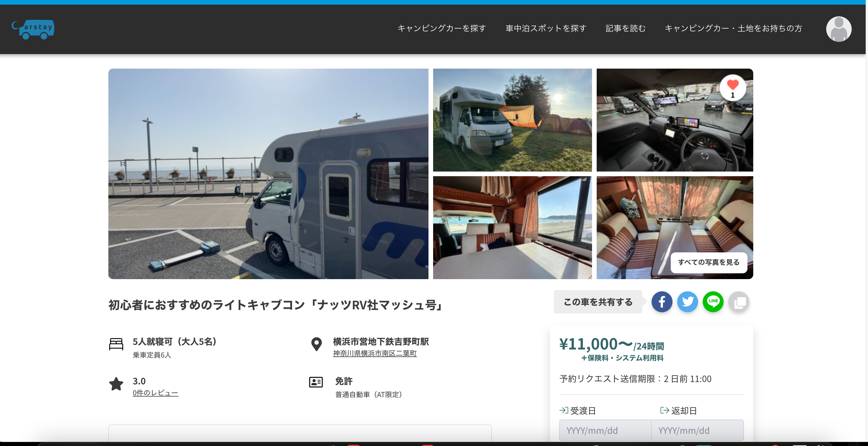Open 記事を読む menu
The width and height of the screenshot is (868, 446).
click(625, 28)
